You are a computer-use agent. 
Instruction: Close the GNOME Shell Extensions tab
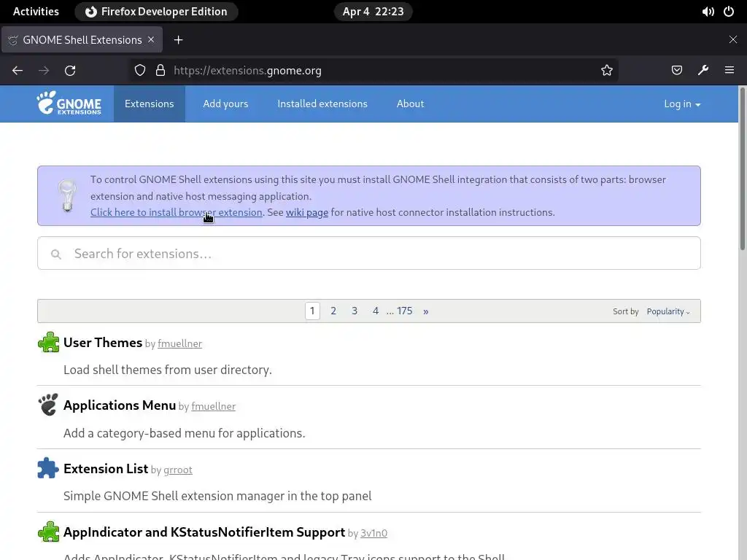pyautogui.click(x=151, y=39)
